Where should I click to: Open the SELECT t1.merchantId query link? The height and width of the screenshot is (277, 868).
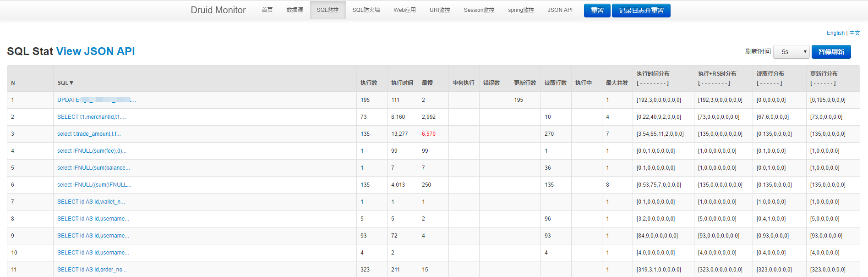(x=91, y=117)
